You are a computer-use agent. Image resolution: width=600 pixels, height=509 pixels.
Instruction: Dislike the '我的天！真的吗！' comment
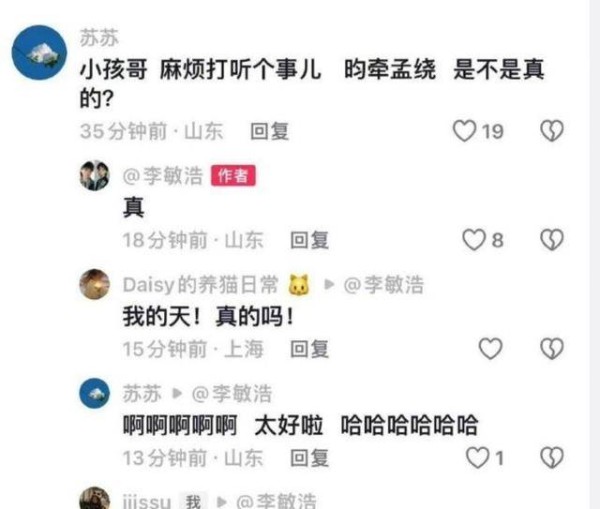552,349
